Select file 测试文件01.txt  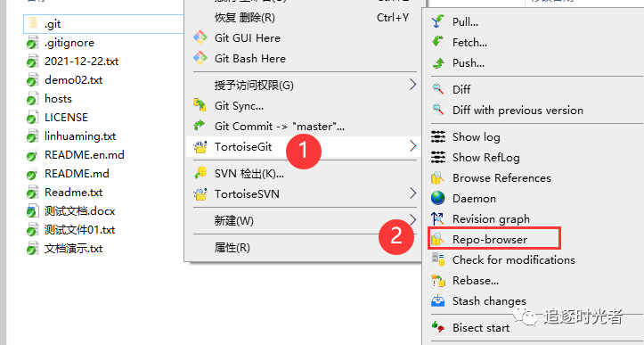tap(79, 229)
